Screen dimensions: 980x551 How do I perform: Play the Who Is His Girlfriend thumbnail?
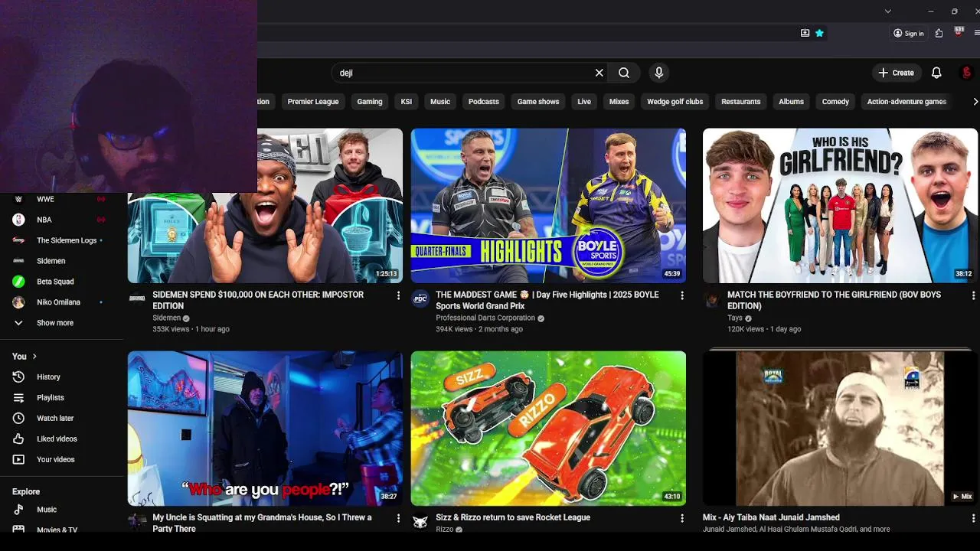(840, 205)
